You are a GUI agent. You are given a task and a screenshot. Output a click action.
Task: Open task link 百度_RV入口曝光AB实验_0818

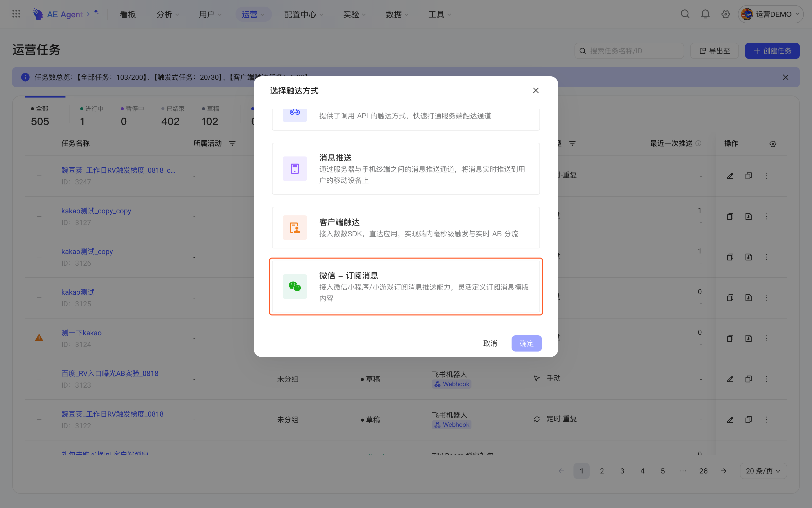pyautogui.click(x=110, y=373)
